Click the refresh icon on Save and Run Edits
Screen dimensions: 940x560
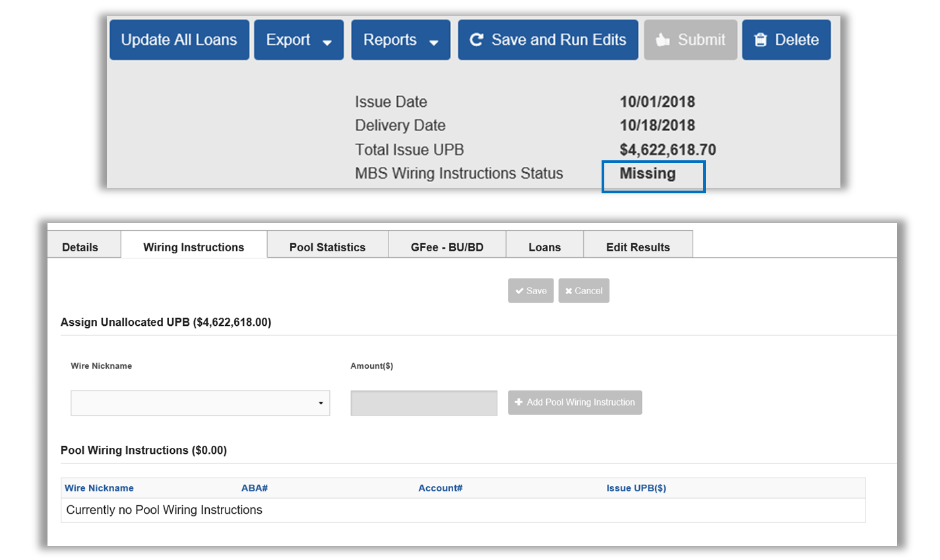coord(476,40)
